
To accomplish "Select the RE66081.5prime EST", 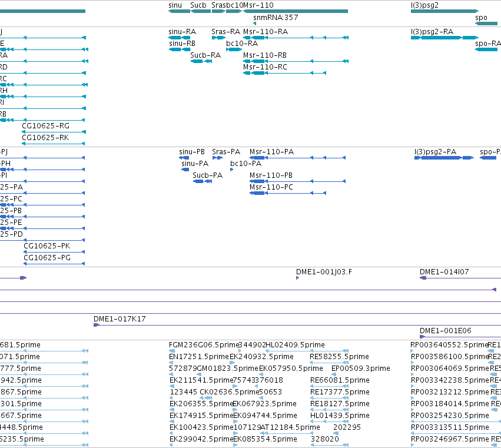I will click(329, 387).
